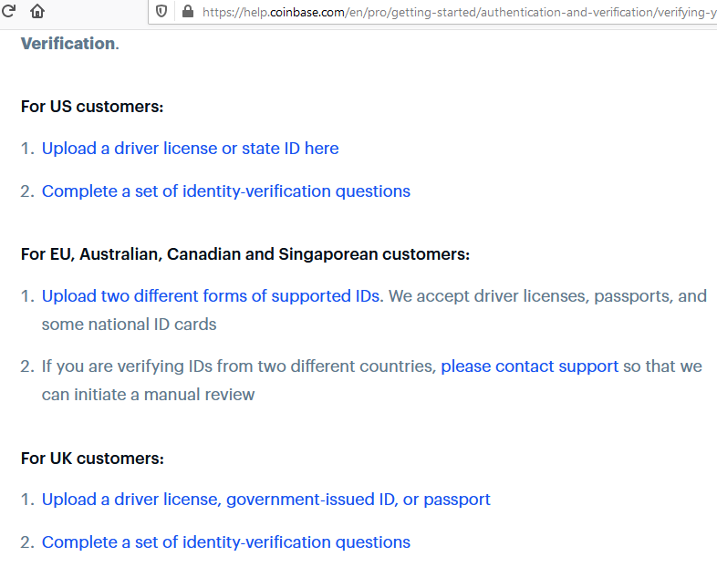
Task: Follow the 'please contact support' link
Action: click(529, 366)
